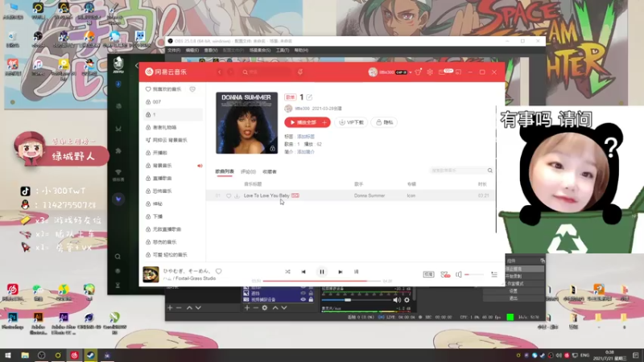Screen dimensions: 644x362
Task: Open the listen-to-identify microphone icon
Action: (x=300, y=72)
